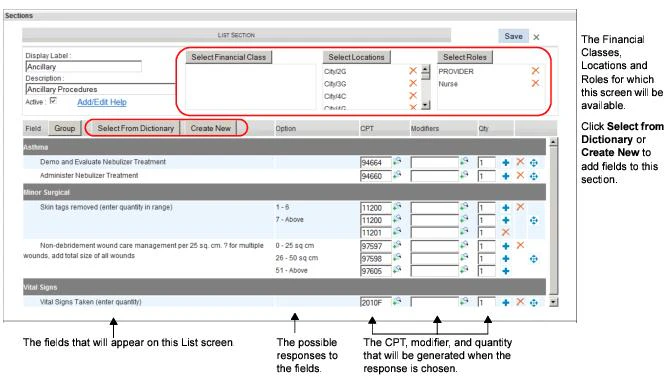Click the '26 - 50 sq cm' option text
This screenshot has height=382, width=671.
pos(297,258)
